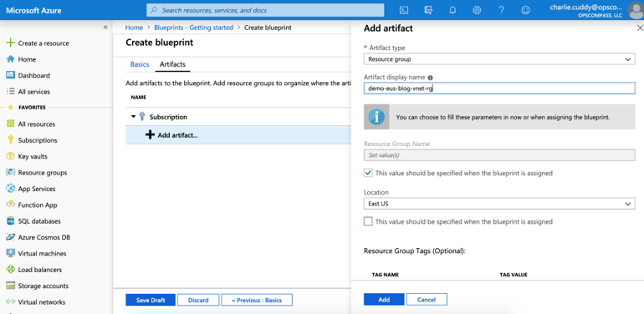Click the Azure Cosmos DB icon

[x=11, y=237]
